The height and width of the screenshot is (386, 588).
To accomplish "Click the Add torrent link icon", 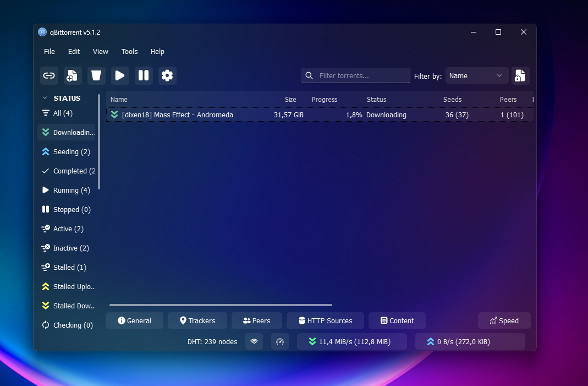I will pyautogui.click(x=49, y=75).
